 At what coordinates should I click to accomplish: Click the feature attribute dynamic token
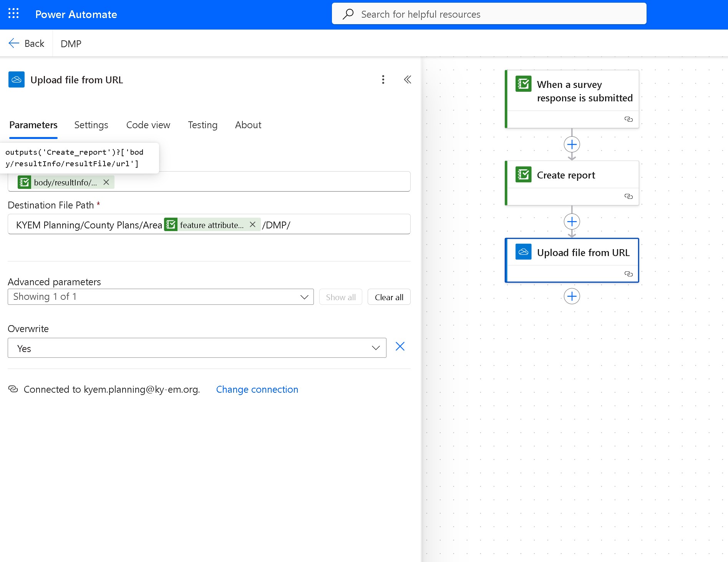tap(212, 225)
